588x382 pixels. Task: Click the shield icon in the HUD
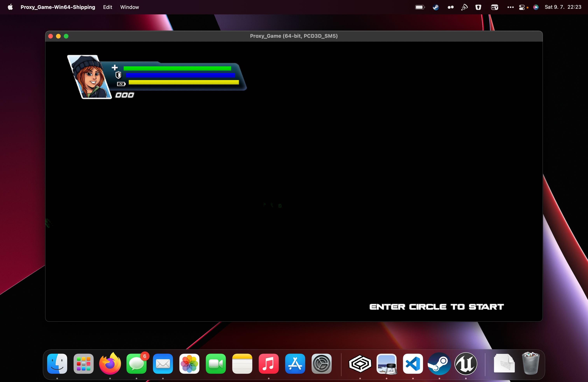coord(118,75)
